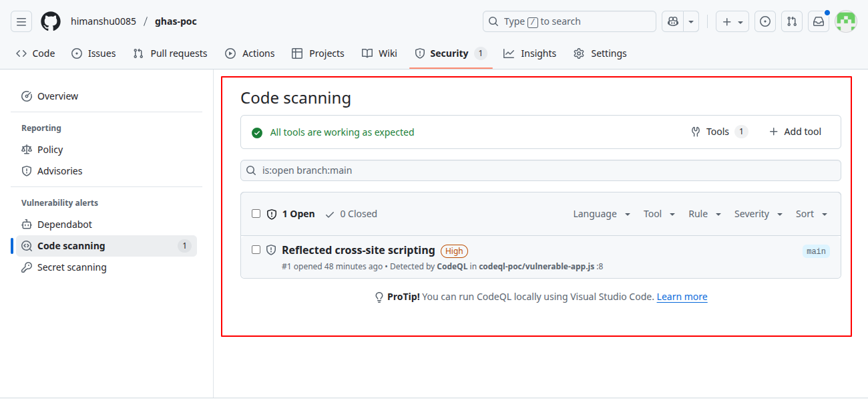
Task: Open the Copilot chat icon
Action: point(672,21)
